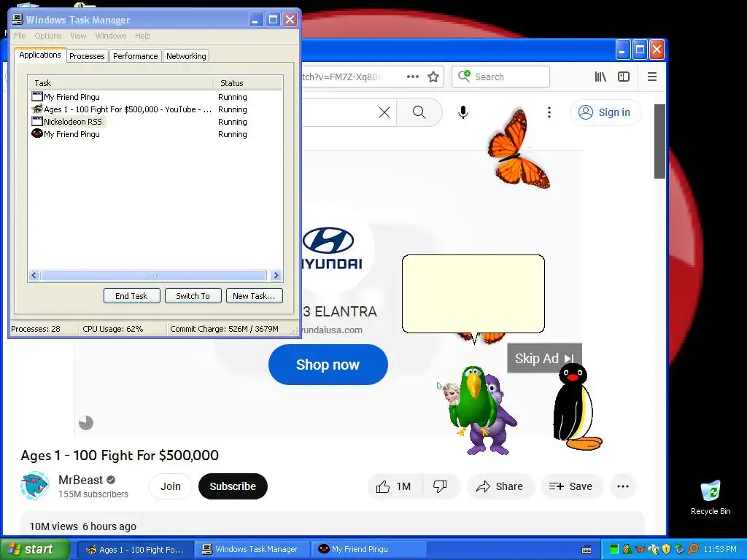This screenshot has width=747, height=560.
Task: Click the ad info circle icon
Action: click(x=86, y=423)
